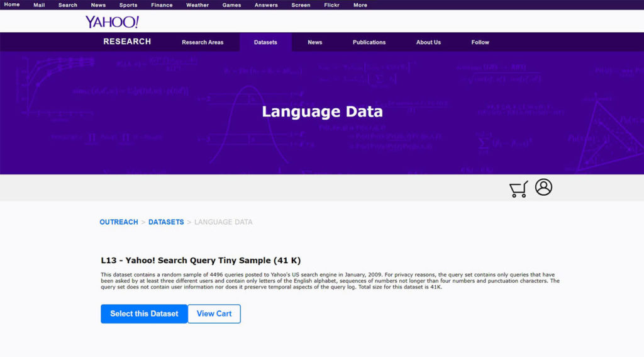
Task: Select the Datasets tab
Action: tap(265, 42)
